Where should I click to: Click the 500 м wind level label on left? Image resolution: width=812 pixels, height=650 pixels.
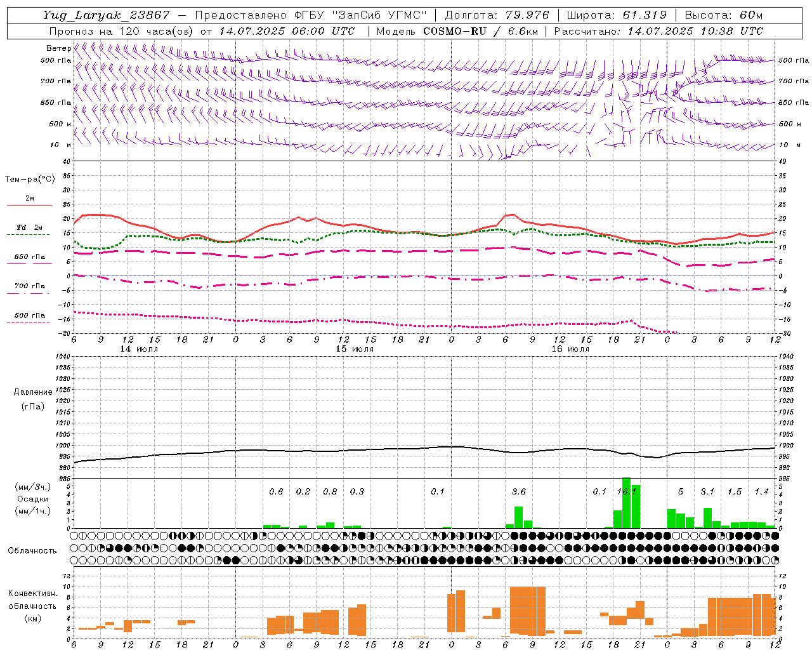coord(61,124)
